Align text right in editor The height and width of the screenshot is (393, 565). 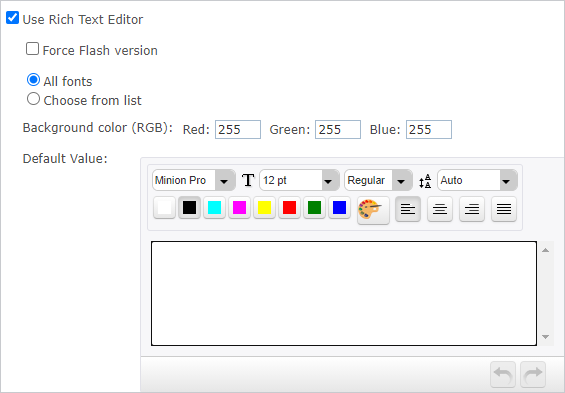(x=472, y=209)
